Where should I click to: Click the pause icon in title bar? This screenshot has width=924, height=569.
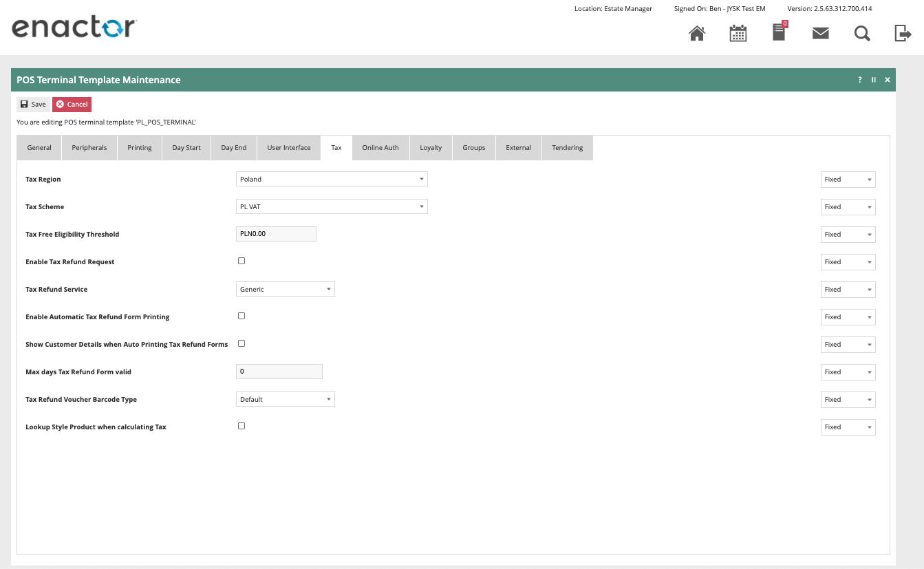click(x=874, y=80)
